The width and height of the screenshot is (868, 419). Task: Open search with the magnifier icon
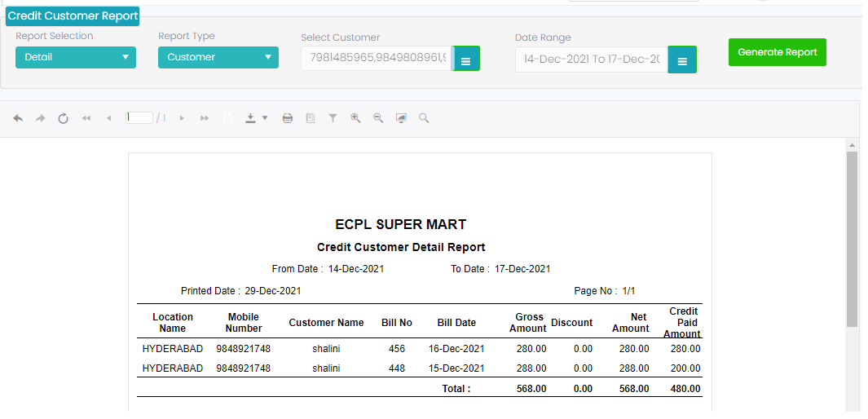(424, 118)
